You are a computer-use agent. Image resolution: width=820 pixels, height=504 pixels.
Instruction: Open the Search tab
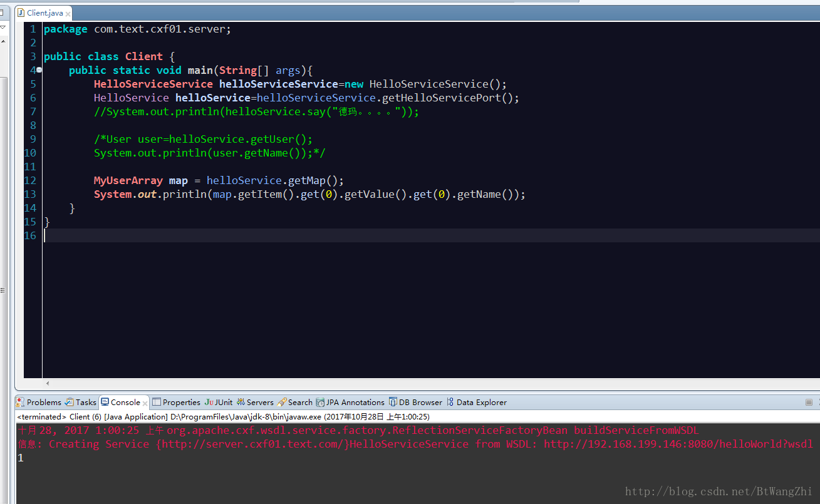point(295,402)
